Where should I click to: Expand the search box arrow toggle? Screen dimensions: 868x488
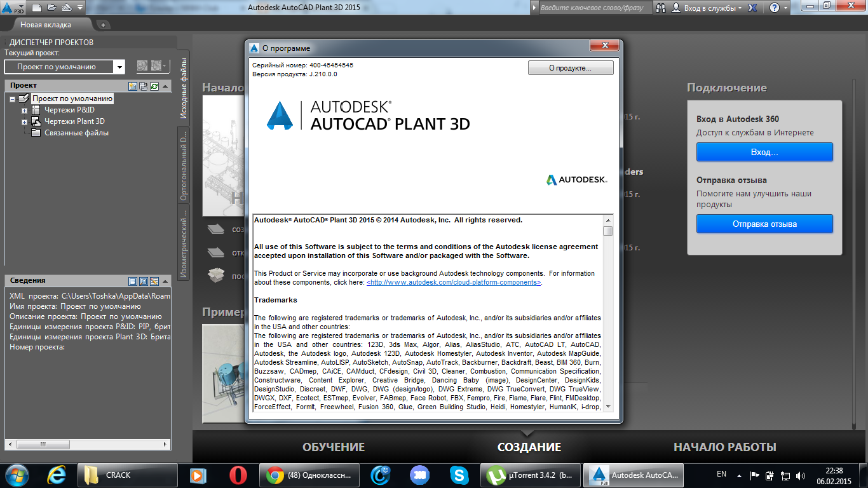(x=534, y=8)
